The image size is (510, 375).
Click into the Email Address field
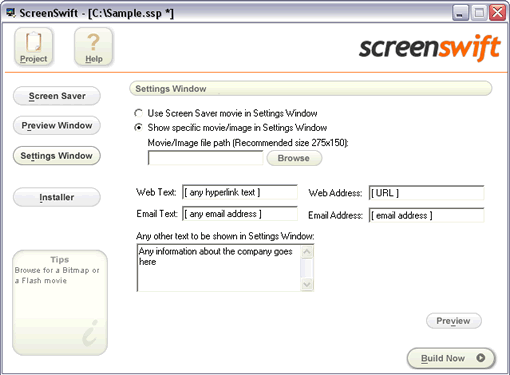426,215
